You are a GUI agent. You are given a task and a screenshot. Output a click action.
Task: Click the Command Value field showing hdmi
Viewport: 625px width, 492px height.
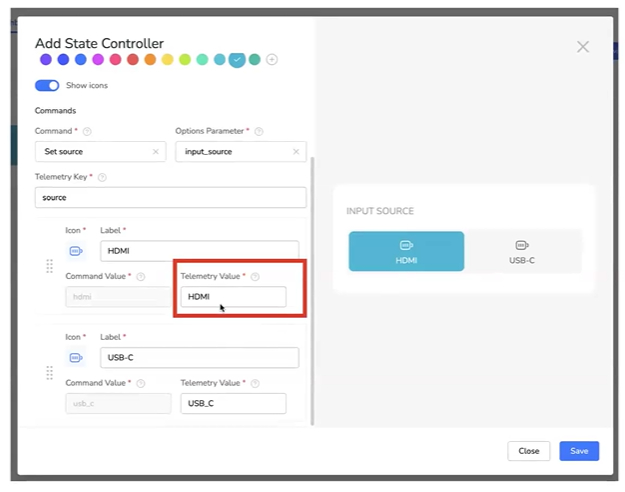(x=118, y=297)
